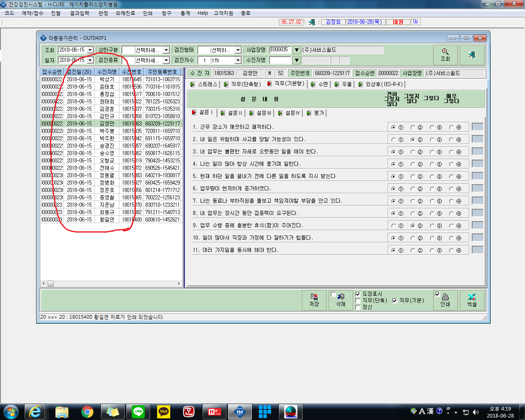Toggle the 도장표시 checkbox

point(358,294)
